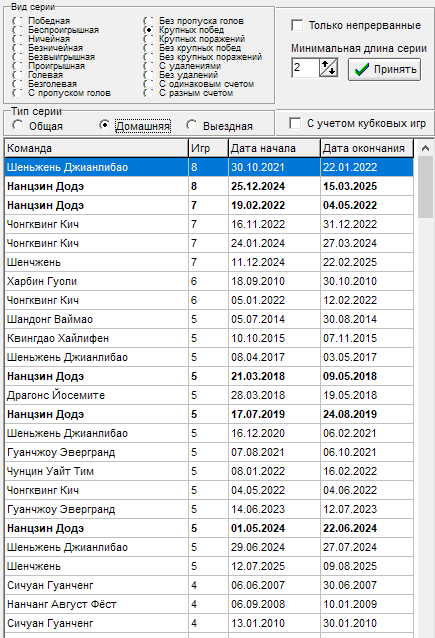Choose С пропуском голов option
Viewport: 435px width, 638px height.
pos(17,93)
